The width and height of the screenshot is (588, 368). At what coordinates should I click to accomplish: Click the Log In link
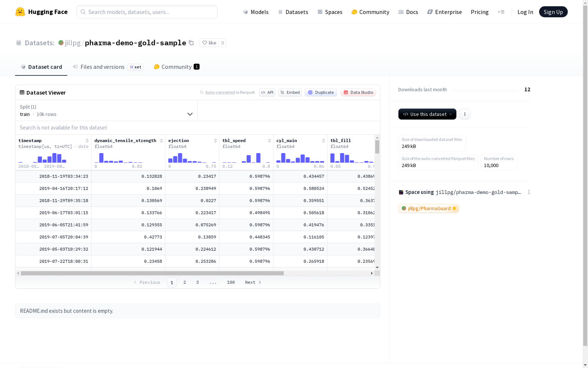click(525, 12)
